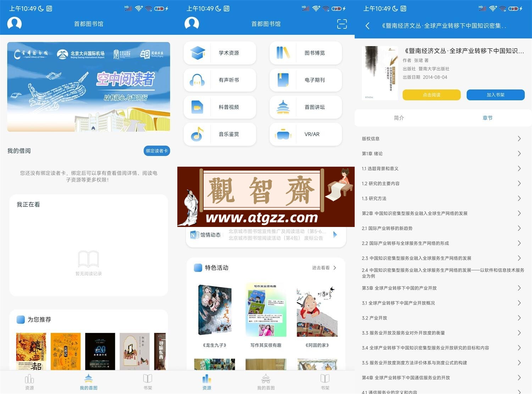Tap the book cover beside the 点击阅读 button
The height and width of the screenshot is (394, 532).
click(x=380, y=73)
